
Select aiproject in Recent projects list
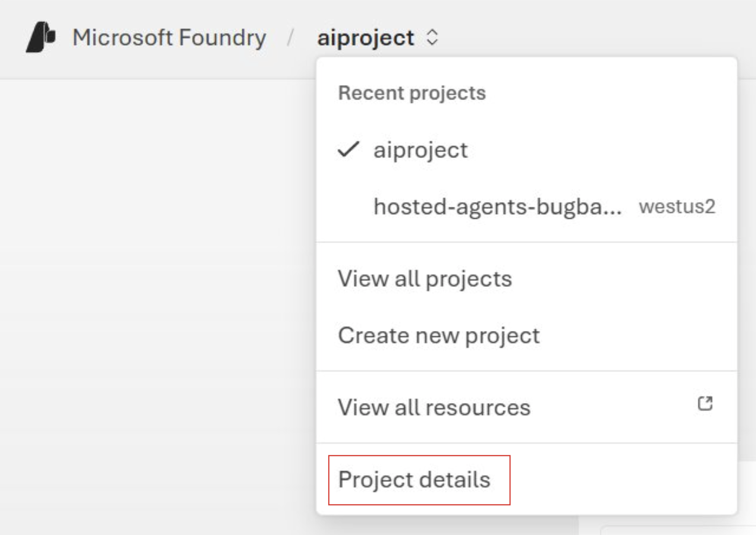[x=420, y=150]
